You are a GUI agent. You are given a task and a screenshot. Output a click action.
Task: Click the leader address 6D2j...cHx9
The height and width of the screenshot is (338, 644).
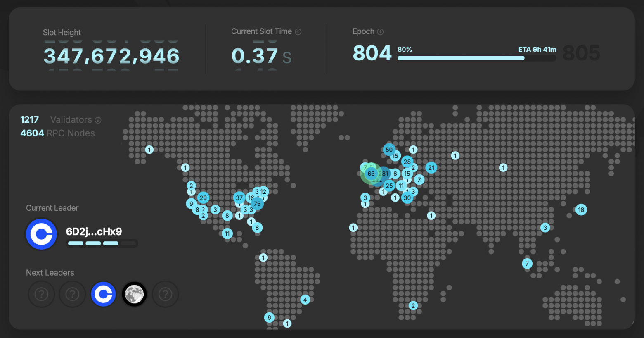pyautogui.click(x=94, y=231)
